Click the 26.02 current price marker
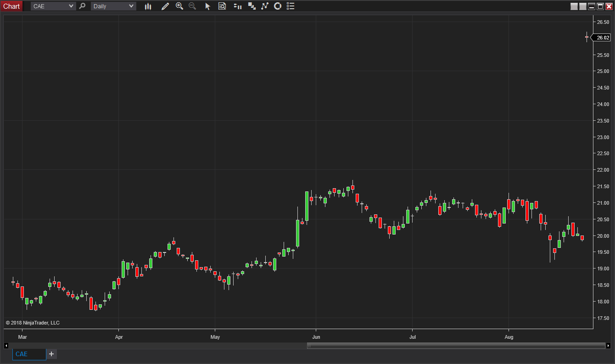 click(602, 38)
